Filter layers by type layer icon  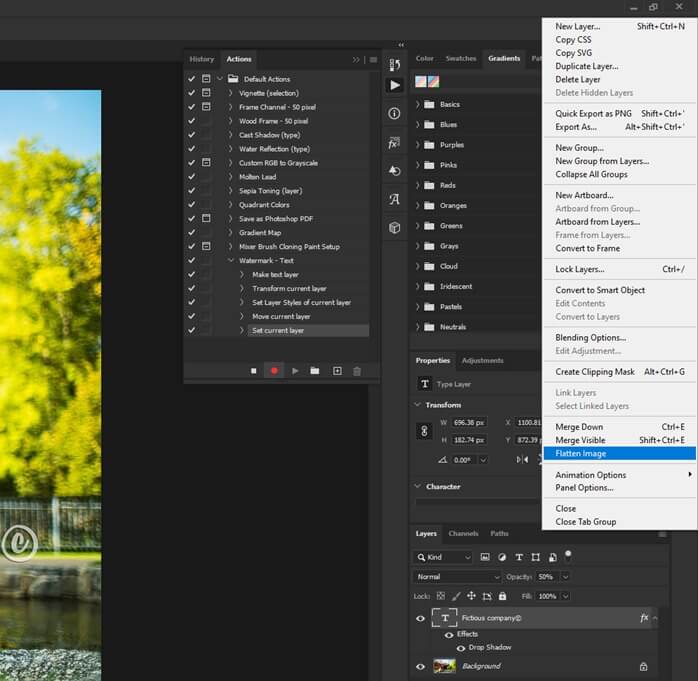coord(519,557)
